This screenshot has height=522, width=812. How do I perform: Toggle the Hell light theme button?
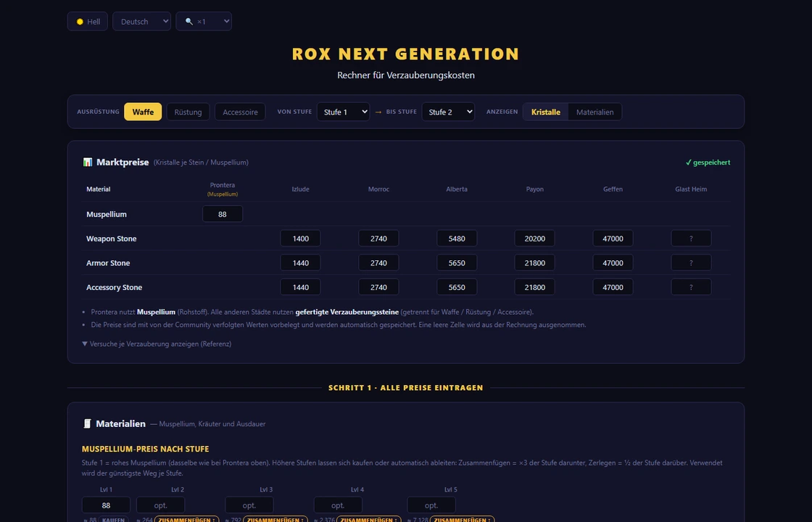point(88,21)
